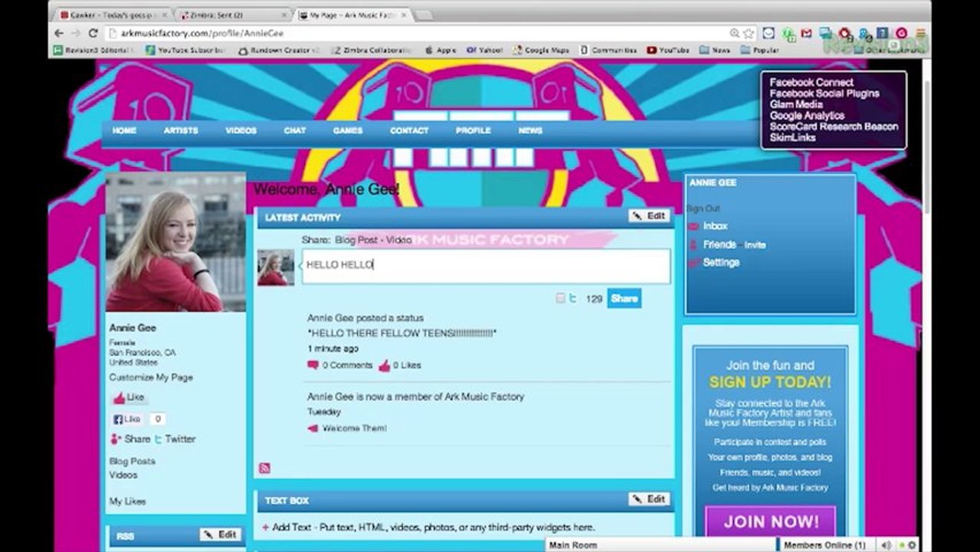Click the JOIN NOW! button

click(771, 522)
